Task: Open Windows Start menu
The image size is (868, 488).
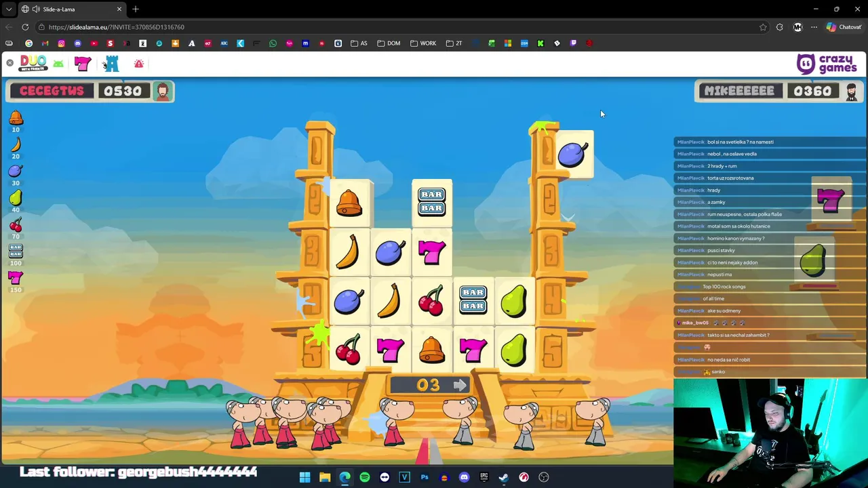Action: coord(305,477)
